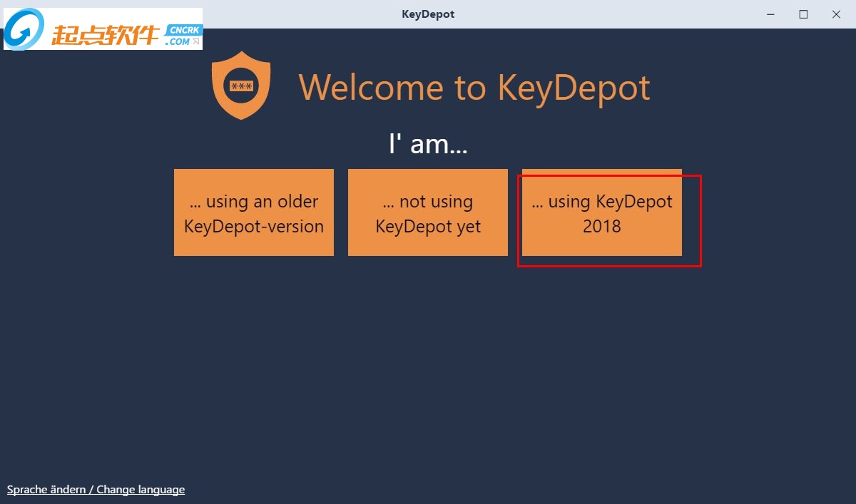Screen dimensions: 856x504
Task: Click the KeyDepot title in title bar
Action: pos(428,14)
